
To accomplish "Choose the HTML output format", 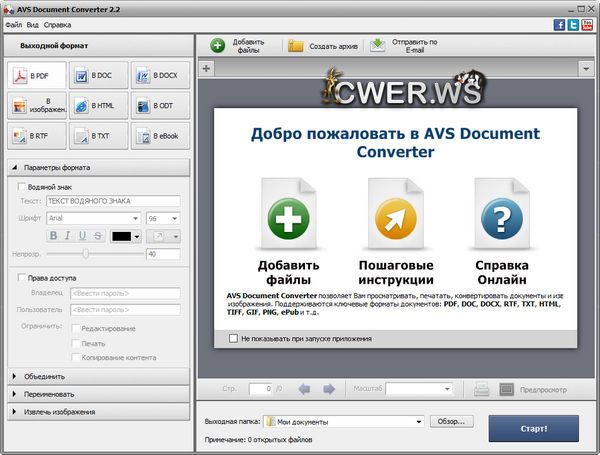I will [96, 106].
